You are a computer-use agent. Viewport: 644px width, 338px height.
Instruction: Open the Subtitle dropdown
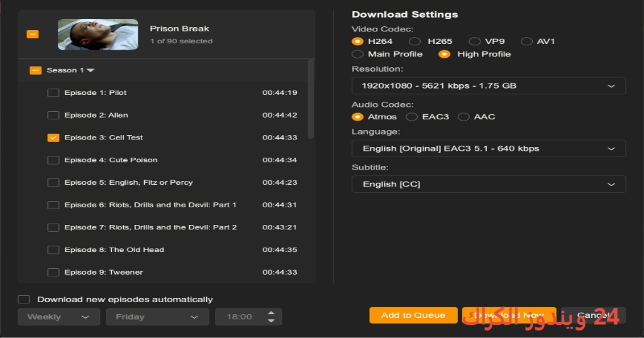click(x=489, y=184)
